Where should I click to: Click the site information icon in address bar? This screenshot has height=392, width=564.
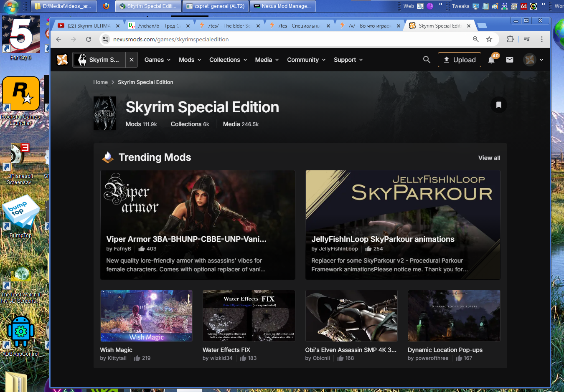[x=106, y=39]
